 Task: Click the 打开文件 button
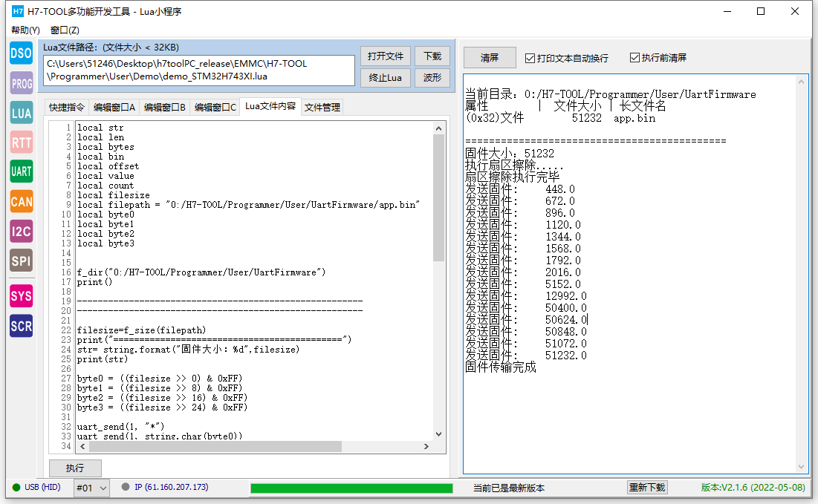386,56
